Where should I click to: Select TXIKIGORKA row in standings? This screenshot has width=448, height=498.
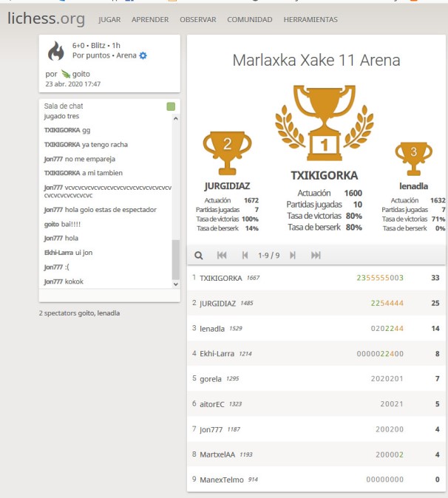tap(316, 278)
